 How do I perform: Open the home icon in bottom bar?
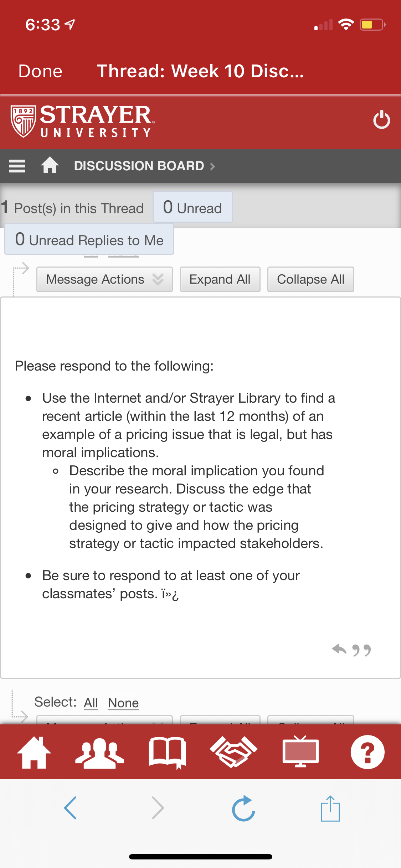tap(34, 752)
